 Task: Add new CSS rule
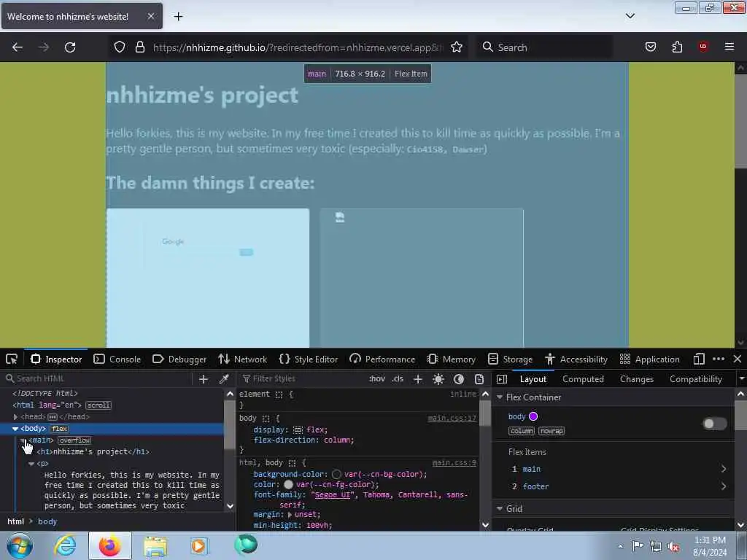[418, 379]
